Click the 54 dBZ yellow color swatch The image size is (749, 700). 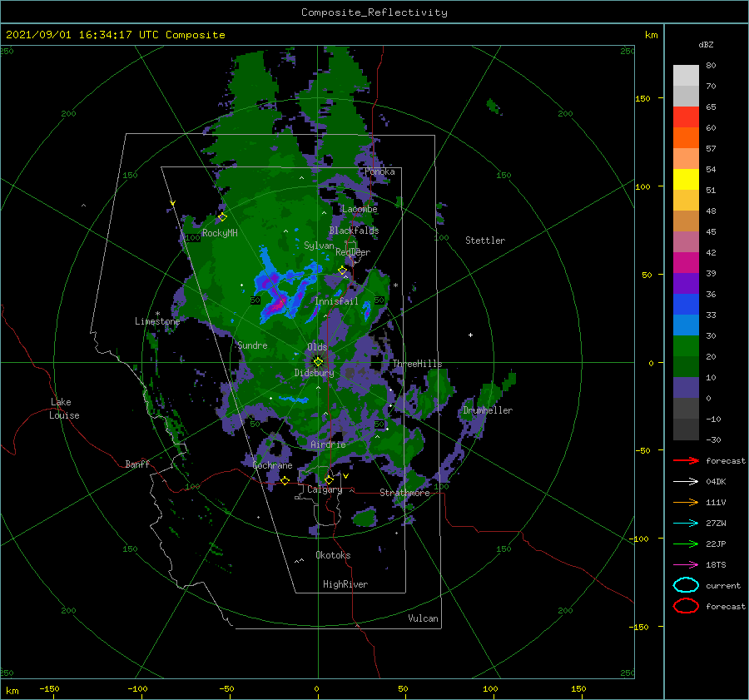tap(686, 179)
